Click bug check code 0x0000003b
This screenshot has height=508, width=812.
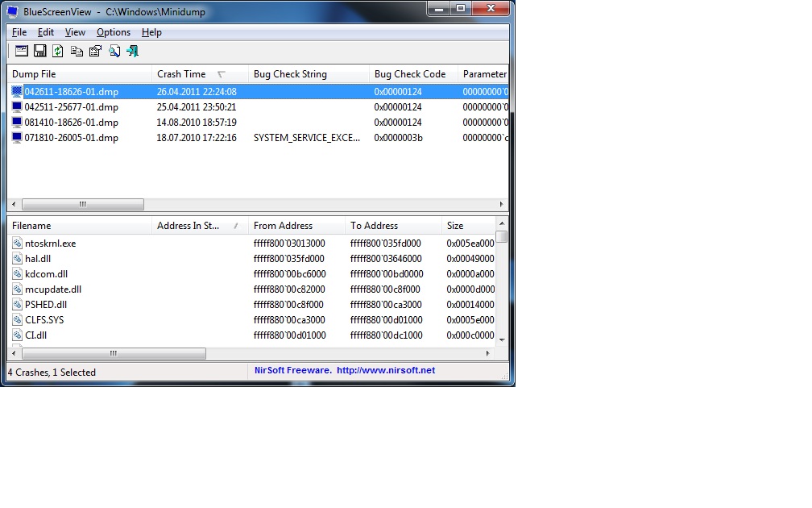(x=398, y=138)
